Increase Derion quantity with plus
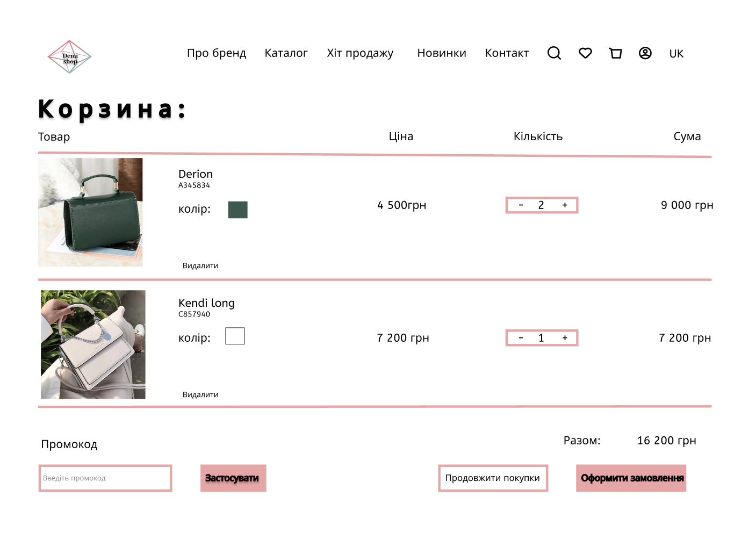 pyautogui.click(x=565, y=205)
